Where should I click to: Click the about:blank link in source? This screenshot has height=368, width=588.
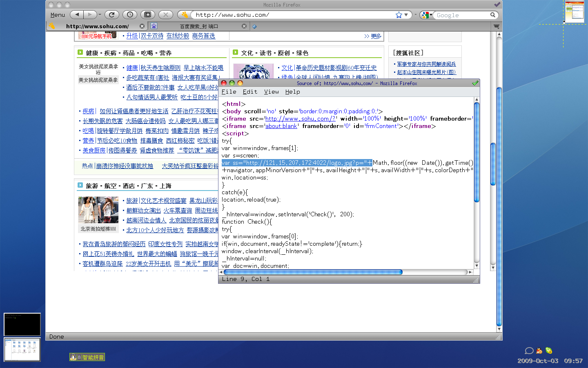[281, 126]
